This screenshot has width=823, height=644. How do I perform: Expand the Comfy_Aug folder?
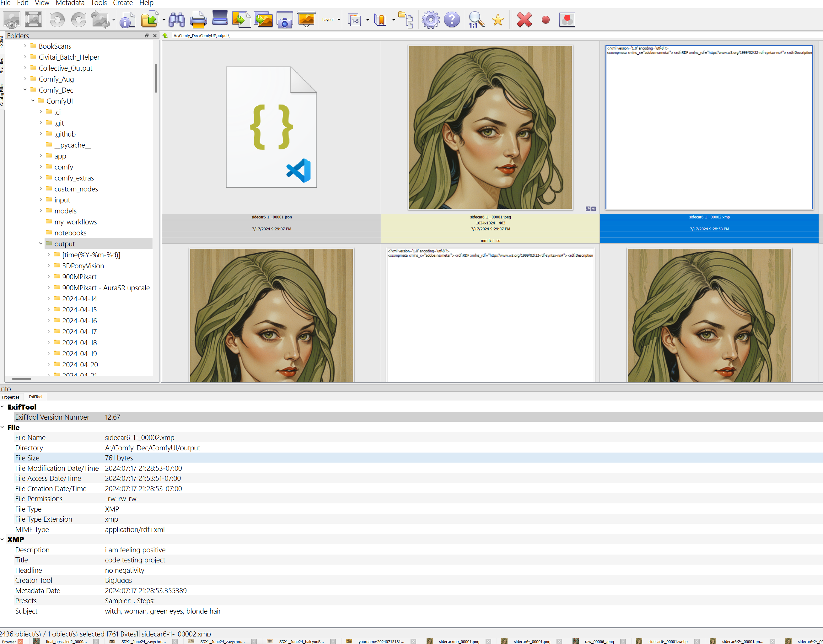click(25, 79)
